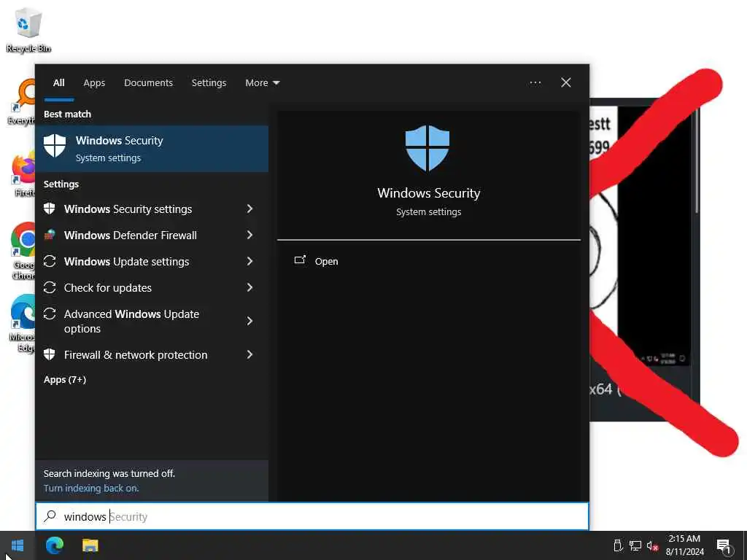The height and width of the screenshot is (560, 747).
Task: Open the More filter dropdown
Action: (x=262, y=83)
